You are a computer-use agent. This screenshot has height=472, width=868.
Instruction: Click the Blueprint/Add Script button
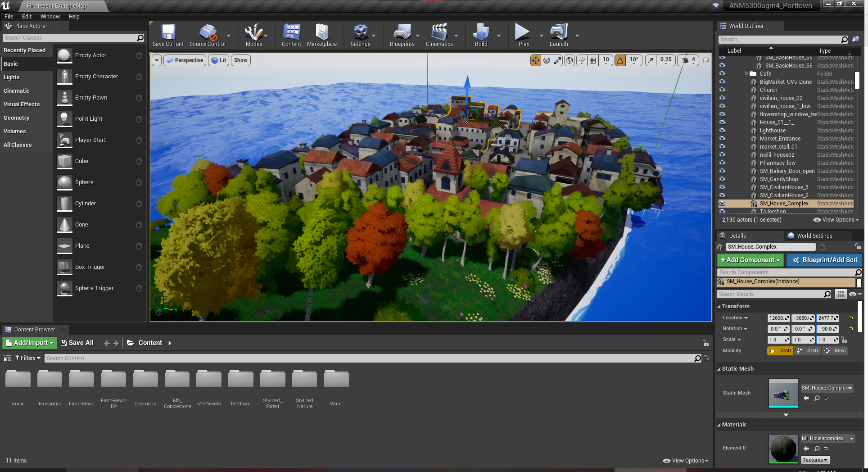[x=825, y=260]
